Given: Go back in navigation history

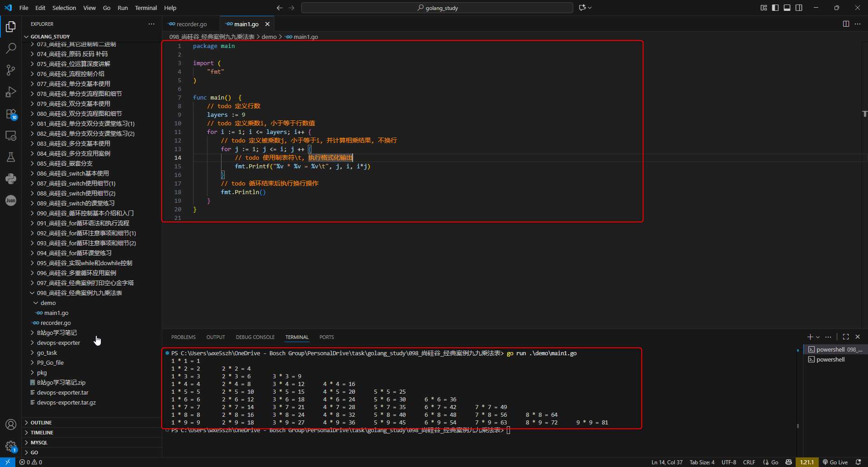Looking at the screenshot, I should pos(279,8).
